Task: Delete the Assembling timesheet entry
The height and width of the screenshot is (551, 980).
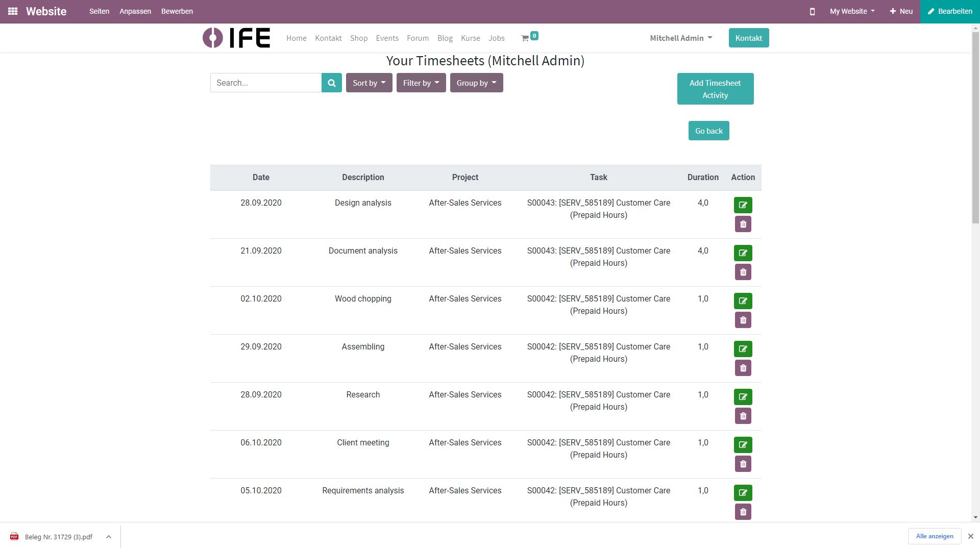Action: pos(743,368)
